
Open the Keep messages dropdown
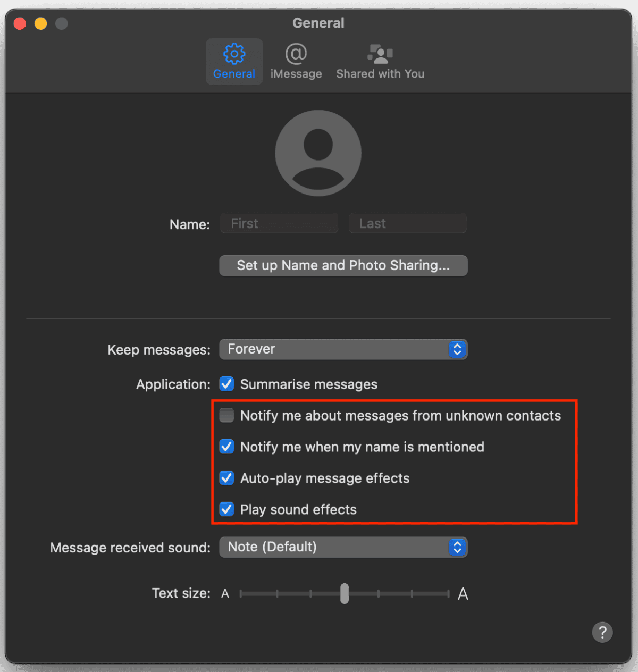pos(343,349)
